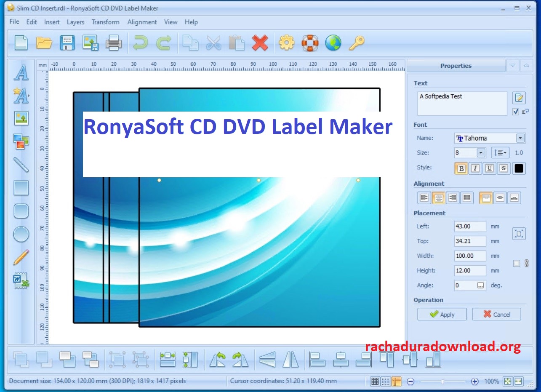Screen dimensions: 541x392
Task: Open Angle picker ellipsis button
Action: [481, 285]
